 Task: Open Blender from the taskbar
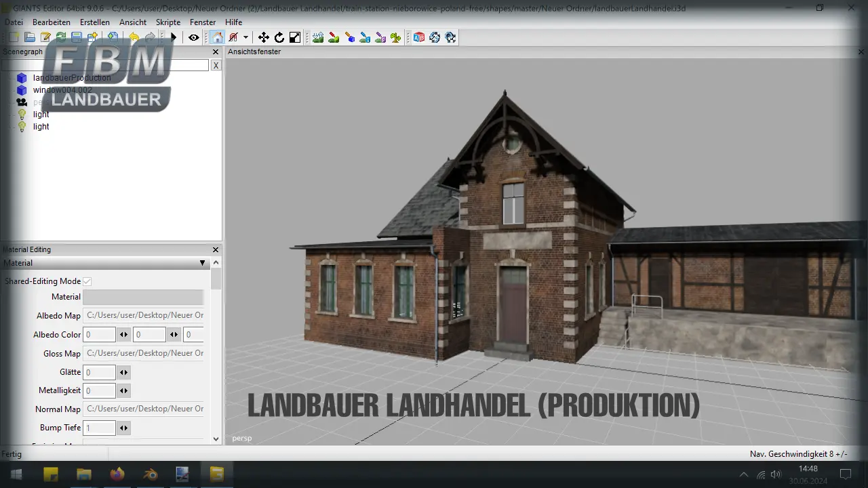150,474
